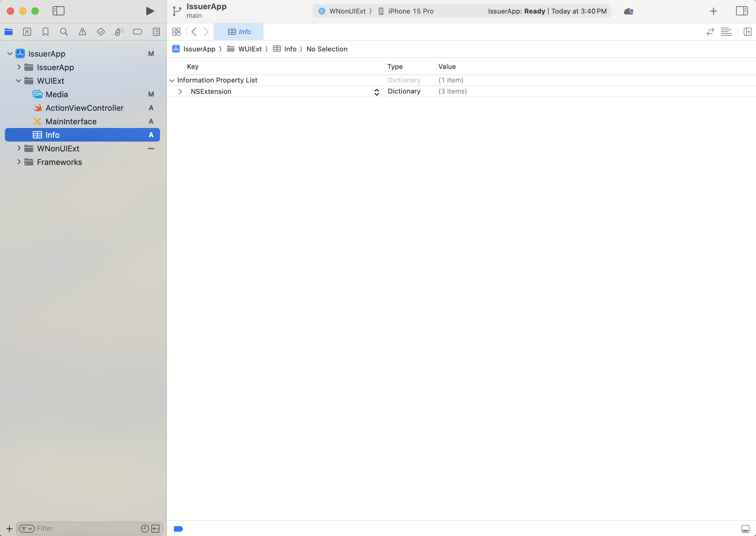
Task: Click the Type column header
Action: coord(395,66)
